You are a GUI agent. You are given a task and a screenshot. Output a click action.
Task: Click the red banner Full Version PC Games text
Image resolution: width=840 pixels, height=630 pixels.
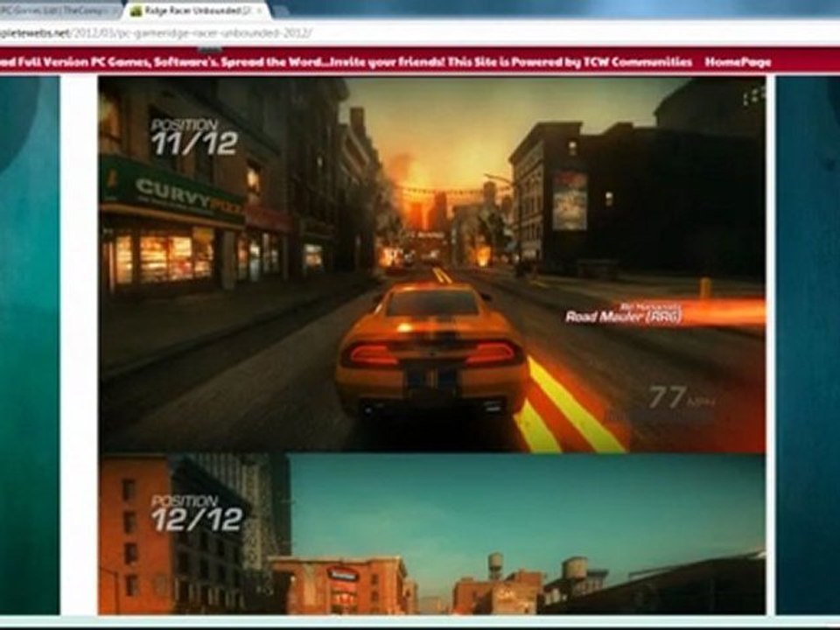[85, 61]
